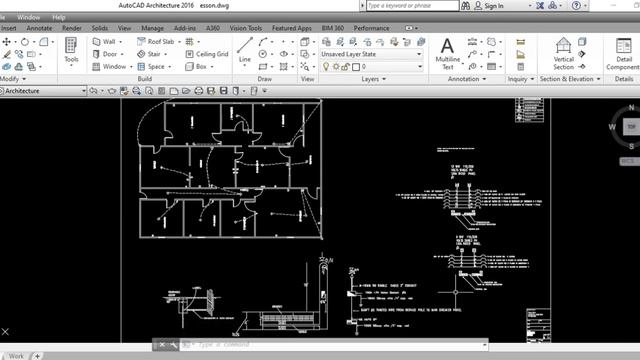The image size is (640, 360).
Task: Click the Circle tool in Draw panel
Action: click(263, 54)
